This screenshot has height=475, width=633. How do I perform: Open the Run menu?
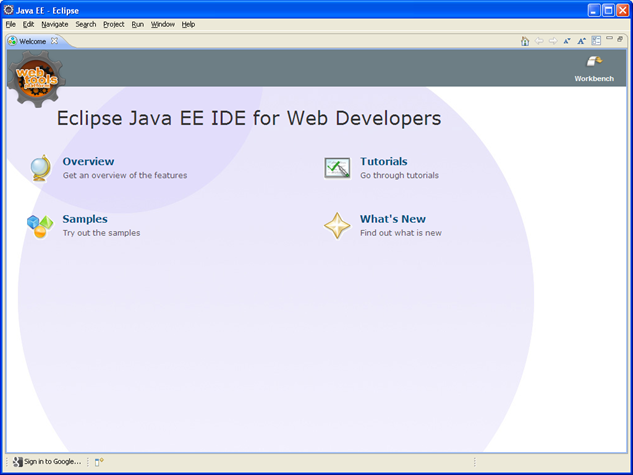coord(138,25)
